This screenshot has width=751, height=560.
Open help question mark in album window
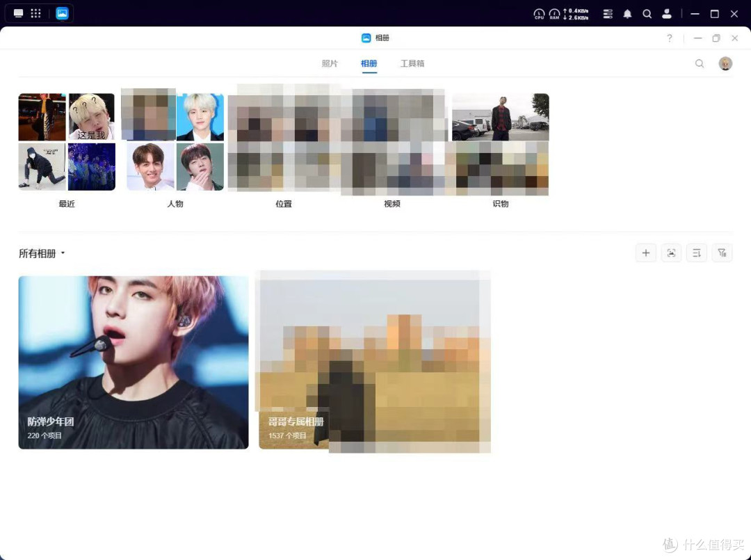point(670,38)
